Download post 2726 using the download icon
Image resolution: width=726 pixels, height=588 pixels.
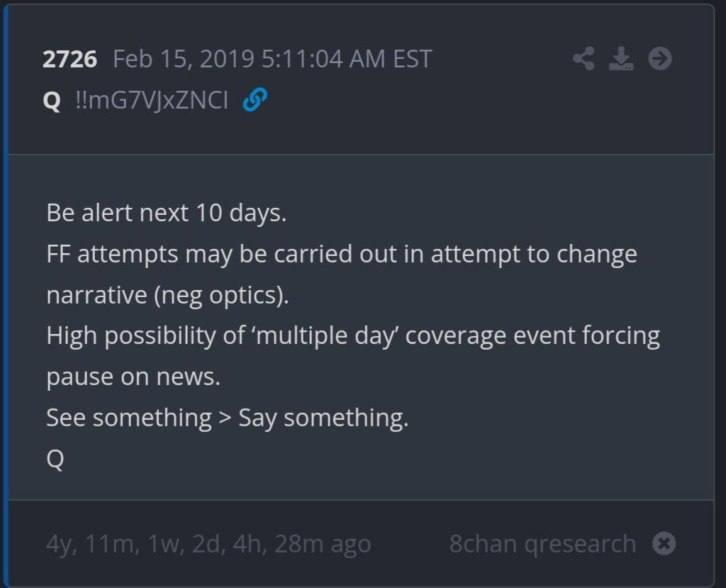(x=621, y=58)
